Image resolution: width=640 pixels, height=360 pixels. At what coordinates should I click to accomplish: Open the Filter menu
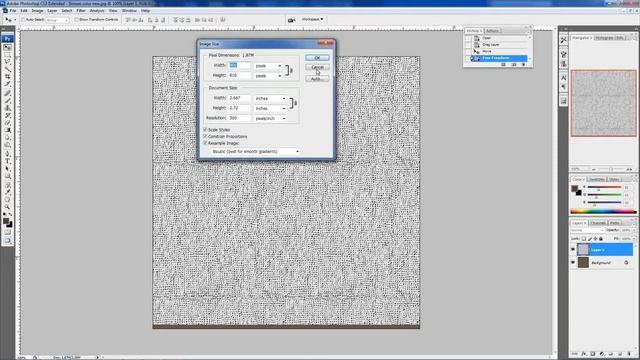81,11
